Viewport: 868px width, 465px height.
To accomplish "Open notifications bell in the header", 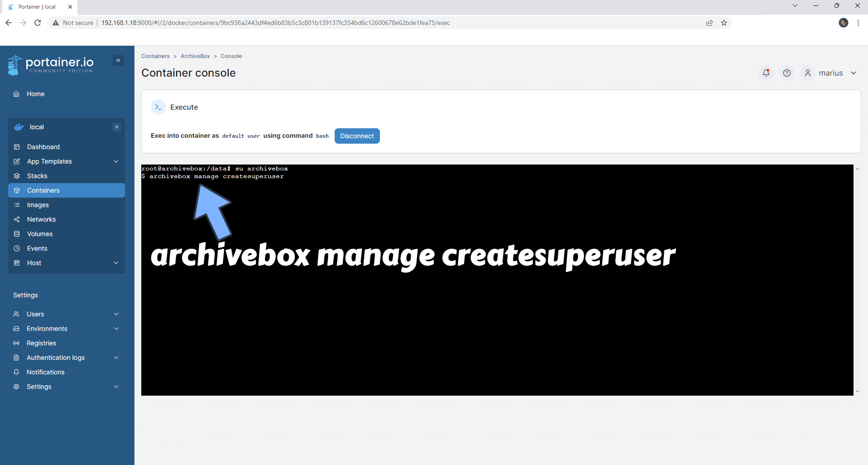I will point(766,73).
